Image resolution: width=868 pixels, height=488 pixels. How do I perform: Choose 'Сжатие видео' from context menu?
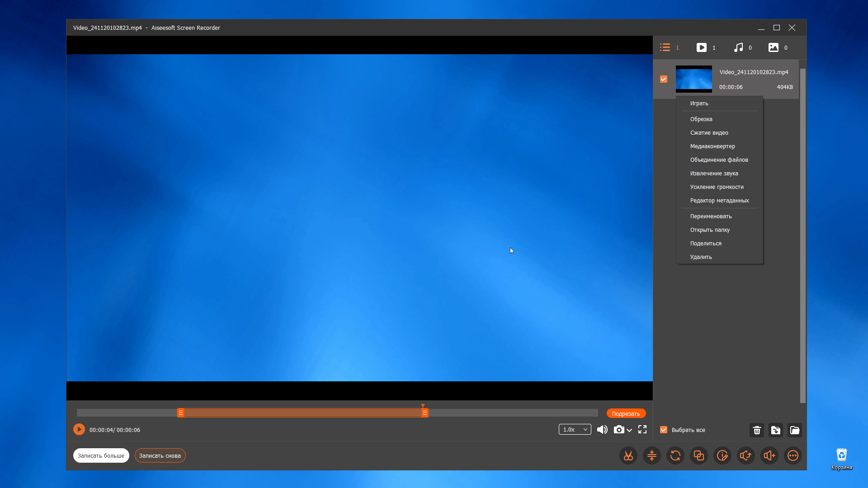pyautogui.click(x=709, y=133)
